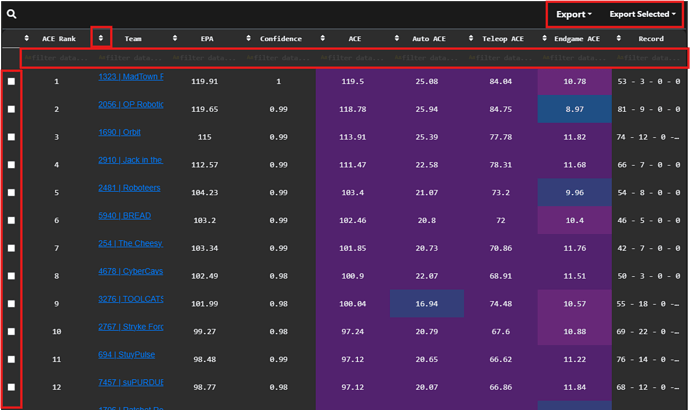Focus the ACE Rank filter data field
The height and width of the screenshot is (410, 690).
click(57, 58)
